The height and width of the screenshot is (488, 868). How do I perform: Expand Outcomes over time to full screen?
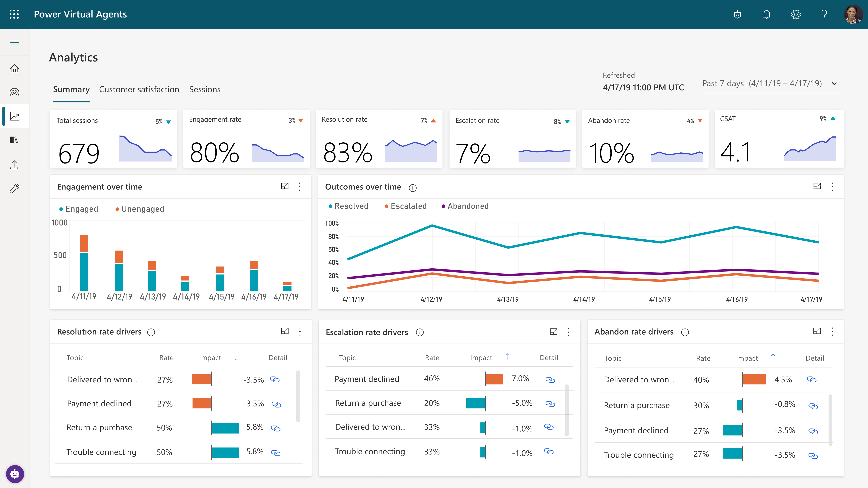tap(817, 186)
